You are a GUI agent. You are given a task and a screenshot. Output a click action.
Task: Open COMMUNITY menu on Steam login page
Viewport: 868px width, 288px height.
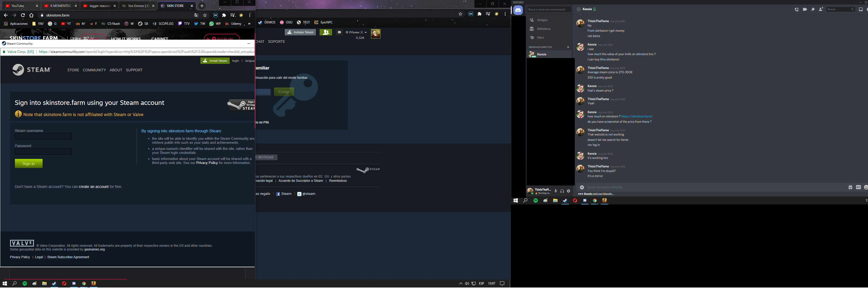[94, 70]
